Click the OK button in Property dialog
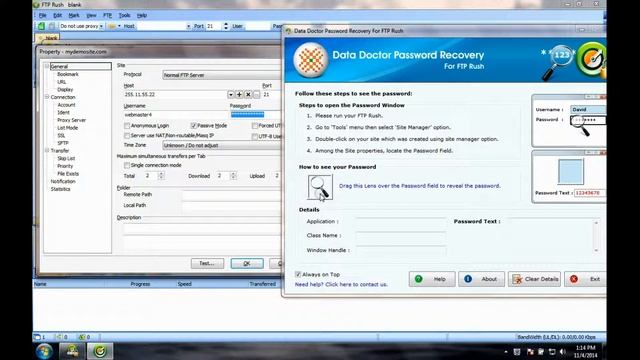Viewport: 640px width, 360px height. point(247,264)
